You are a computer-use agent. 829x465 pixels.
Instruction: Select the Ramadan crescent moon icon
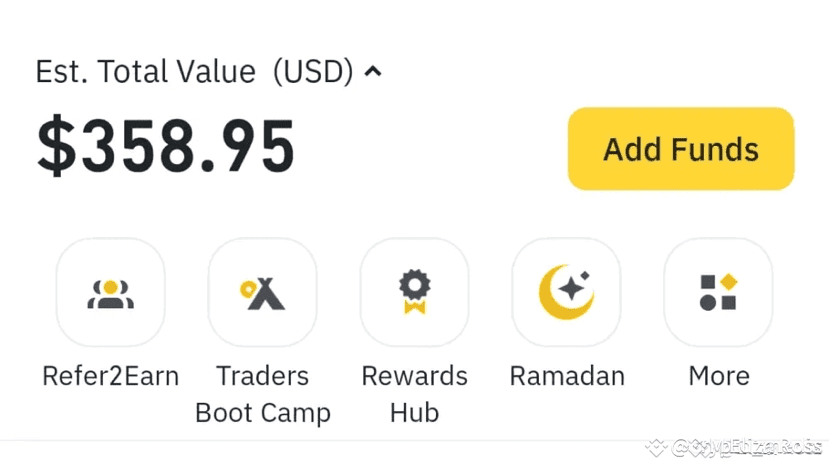(x=566, y=292)
